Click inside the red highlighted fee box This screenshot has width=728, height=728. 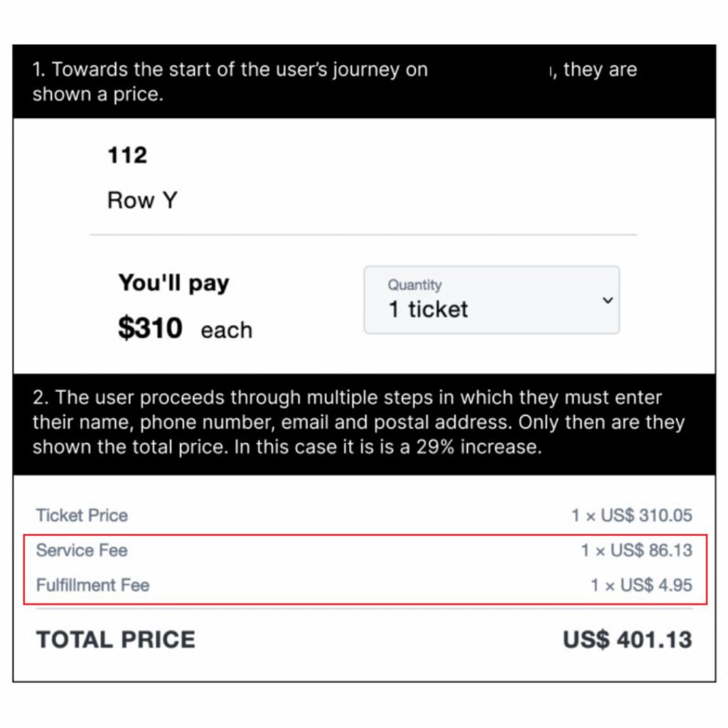pos(364,567)
